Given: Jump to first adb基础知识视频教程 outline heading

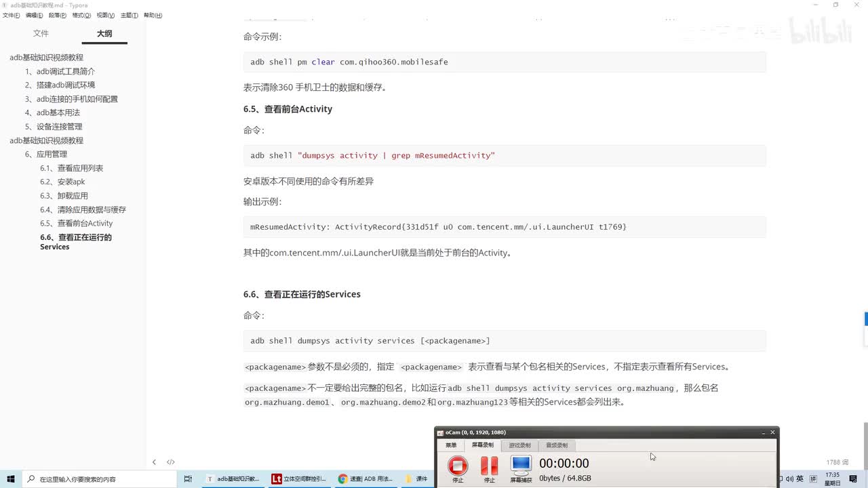Looking at the screenshot, I should (46, 58).
